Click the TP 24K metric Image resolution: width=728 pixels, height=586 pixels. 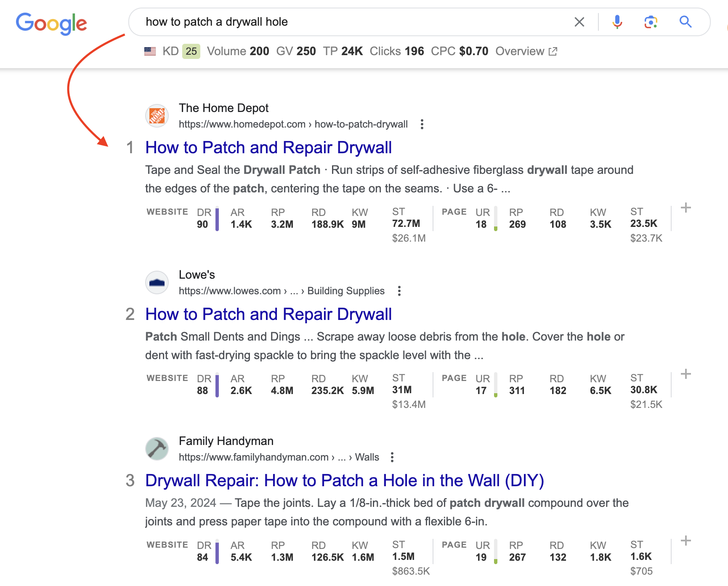[x=343, y=51]
